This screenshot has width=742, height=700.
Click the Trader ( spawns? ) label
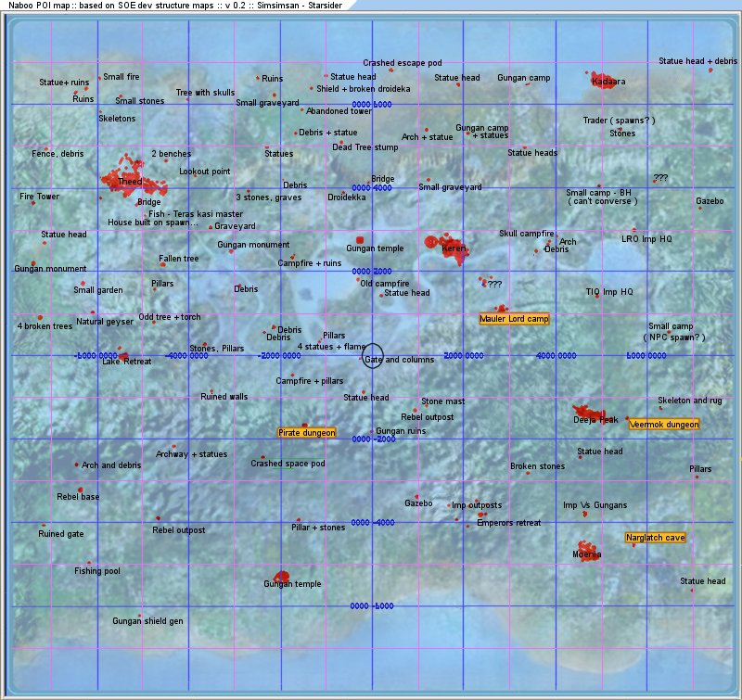pos(619,121)
